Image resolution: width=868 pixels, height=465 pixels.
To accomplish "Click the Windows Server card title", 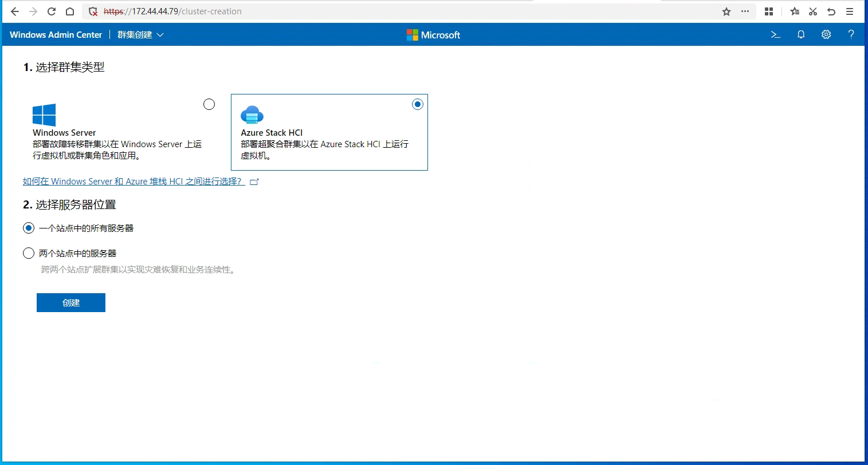I will 64,133.
